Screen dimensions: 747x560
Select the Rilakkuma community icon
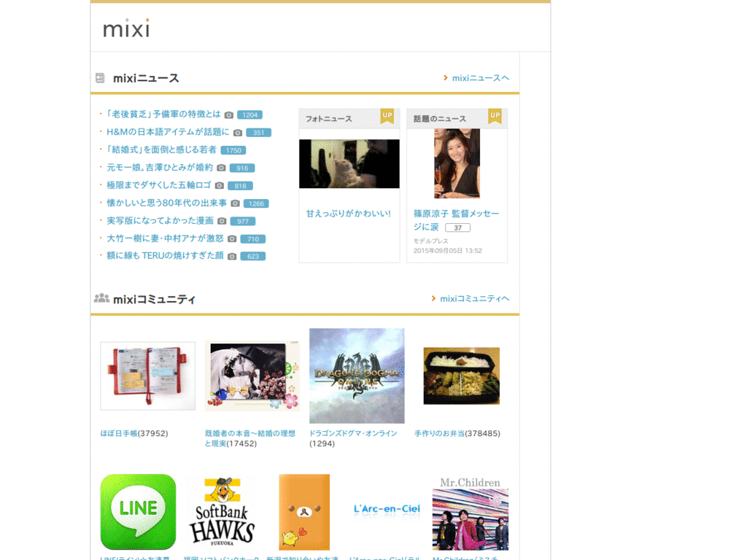pyautogui.click(x=304, y=512)
